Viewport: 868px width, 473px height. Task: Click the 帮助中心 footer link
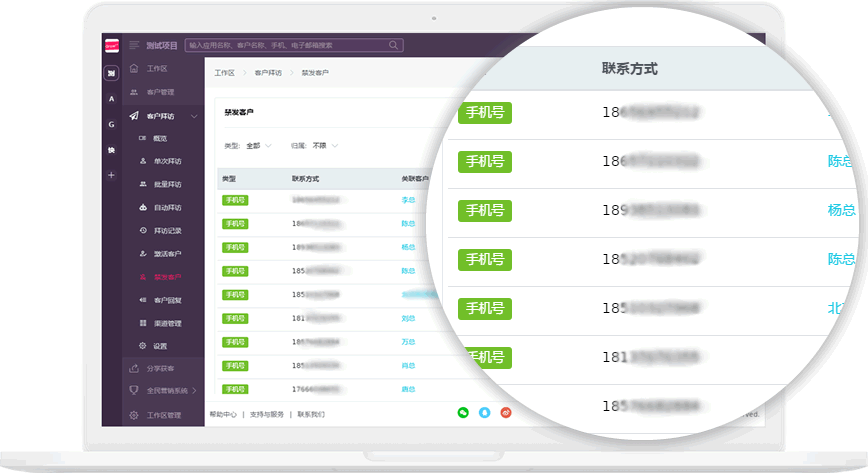[223, 414]
